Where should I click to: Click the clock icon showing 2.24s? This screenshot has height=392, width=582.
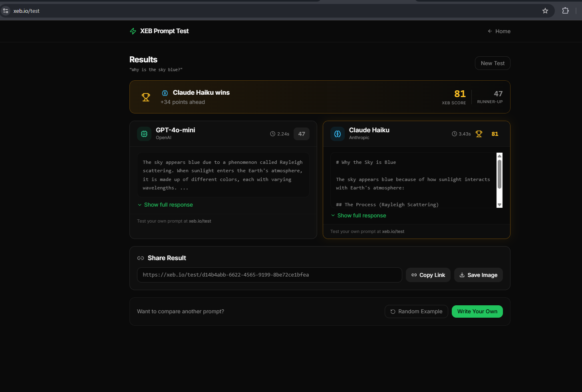pos(272,133)
